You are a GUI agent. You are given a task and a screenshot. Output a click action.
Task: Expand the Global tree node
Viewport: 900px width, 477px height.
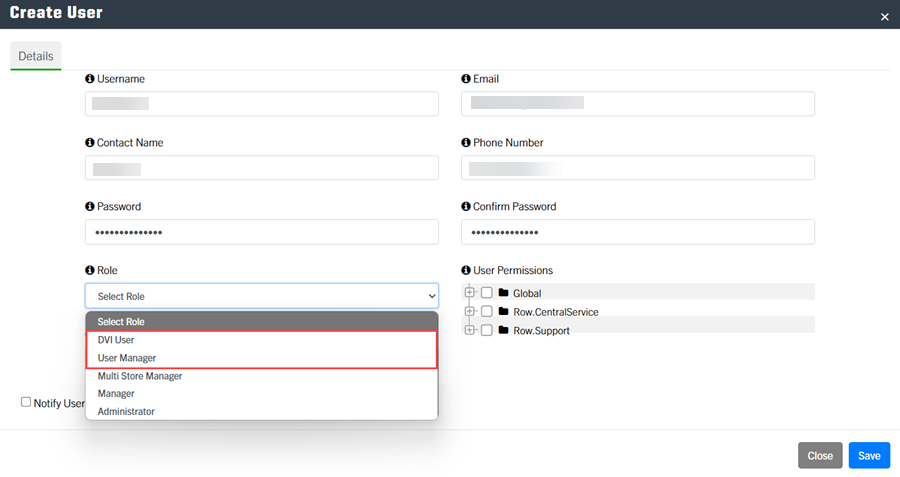[x=470, y=293]
